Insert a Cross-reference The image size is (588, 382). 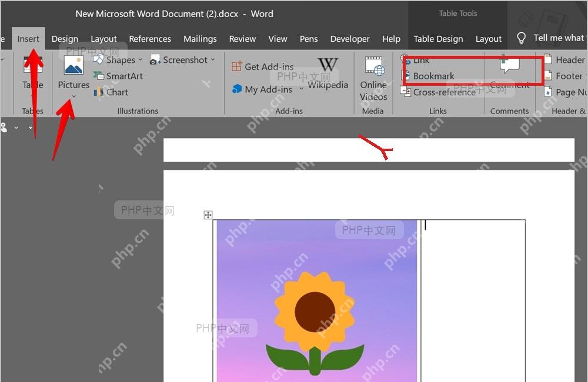tap(437, 92)
